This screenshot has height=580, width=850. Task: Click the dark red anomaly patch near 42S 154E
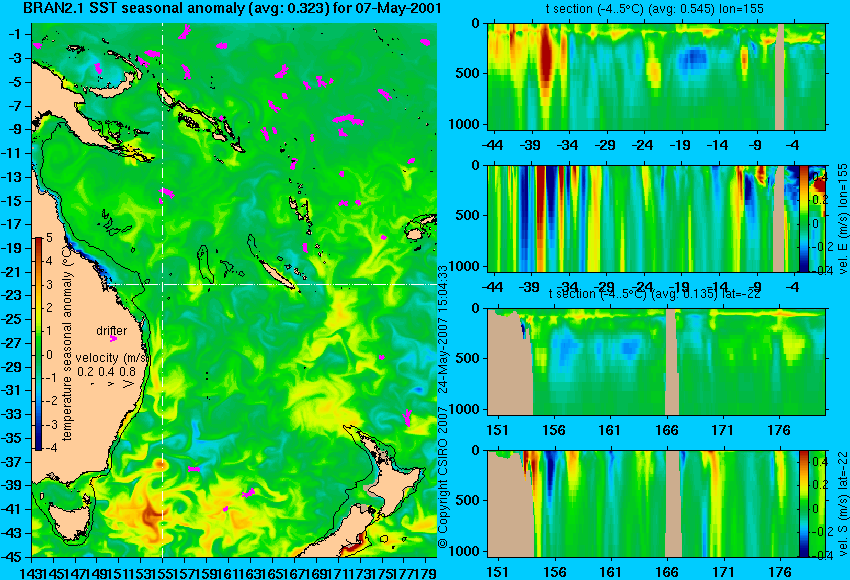coord(150,515)
